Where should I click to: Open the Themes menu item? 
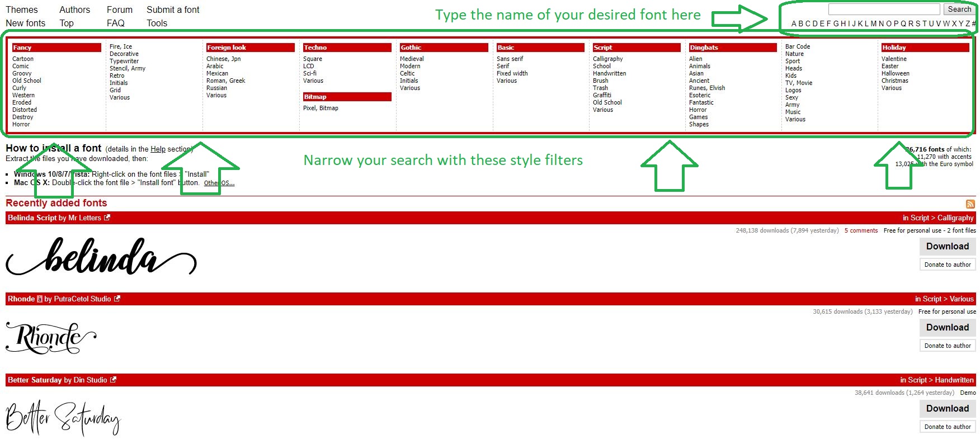(x=22, y=10)
